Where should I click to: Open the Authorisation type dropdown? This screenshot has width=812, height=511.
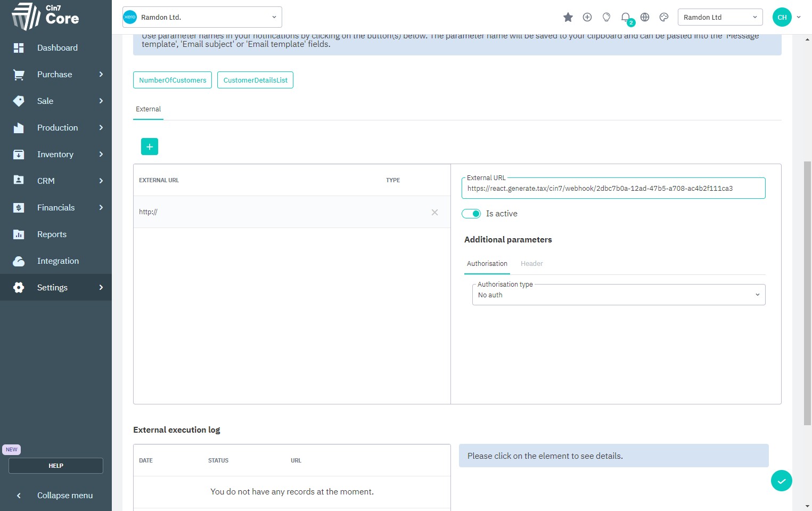[618, 295]
